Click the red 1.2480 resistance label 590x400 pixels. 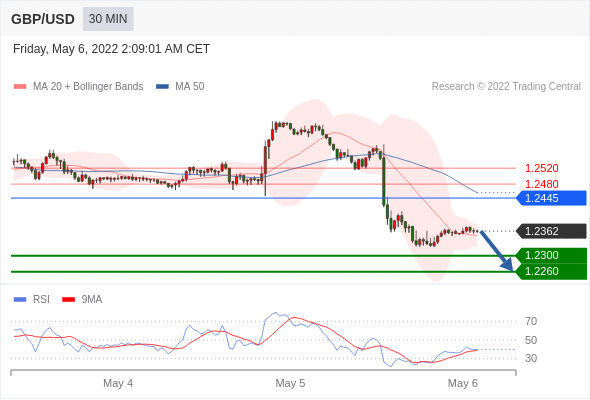[541, 184]
